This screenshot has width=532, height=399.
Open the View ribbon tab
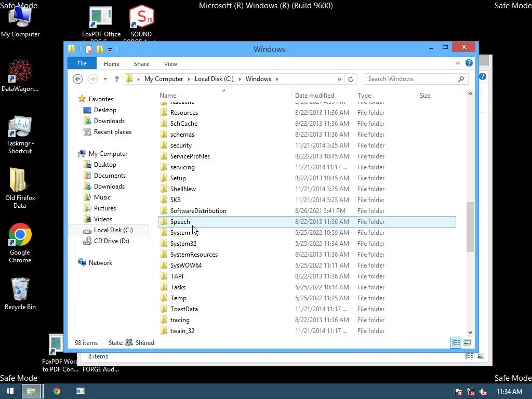tap(170, 64)
